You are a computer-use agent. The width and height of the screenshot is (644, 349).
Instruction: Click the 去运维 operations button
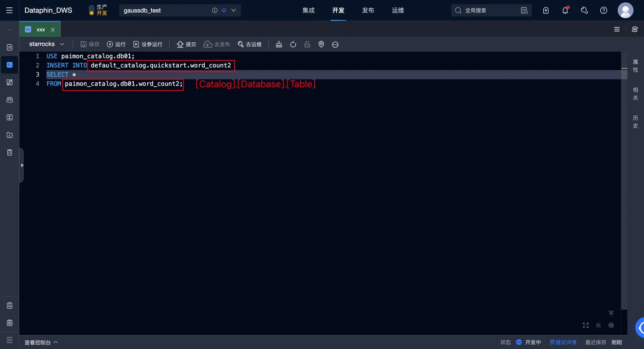[249, 44]
